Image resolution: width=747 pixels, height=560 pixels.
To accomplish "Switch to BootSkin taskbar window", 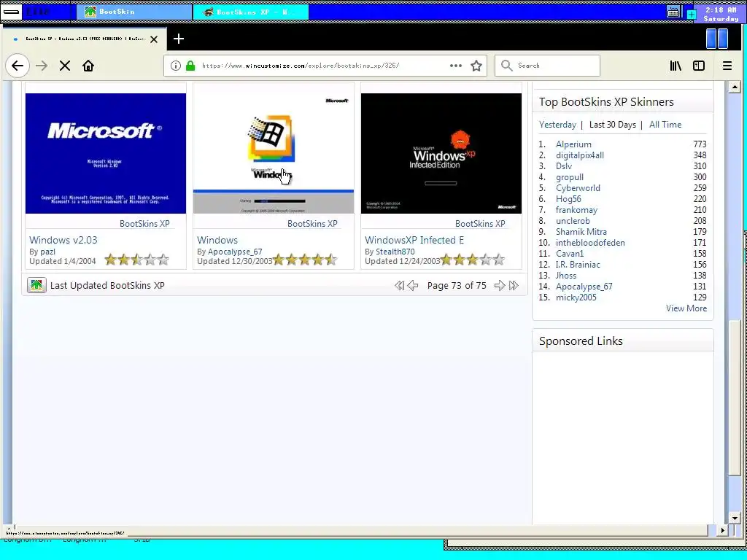I will [x=134, y=12].
